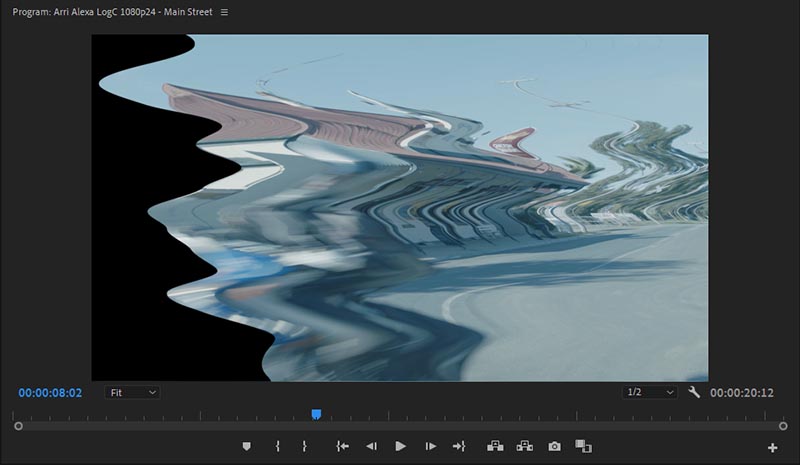Click the blue playhead marker
This screenshot has width=800, height=465.
[316, 414]
